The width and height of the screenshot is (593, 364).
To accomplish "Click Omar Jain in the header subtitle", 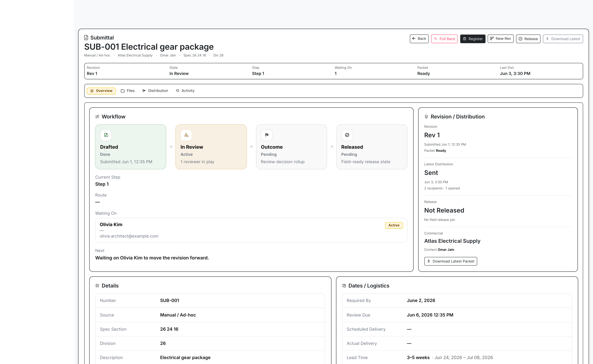I will [168, 55].
